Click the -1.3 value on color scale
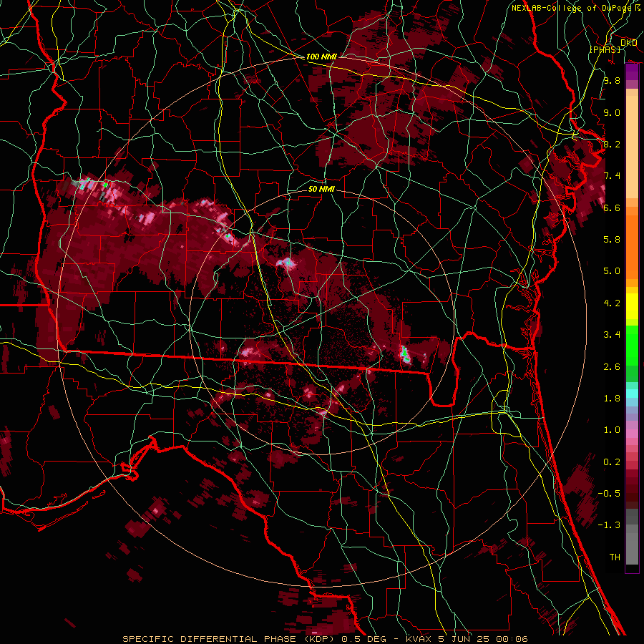 click(609, 525)
